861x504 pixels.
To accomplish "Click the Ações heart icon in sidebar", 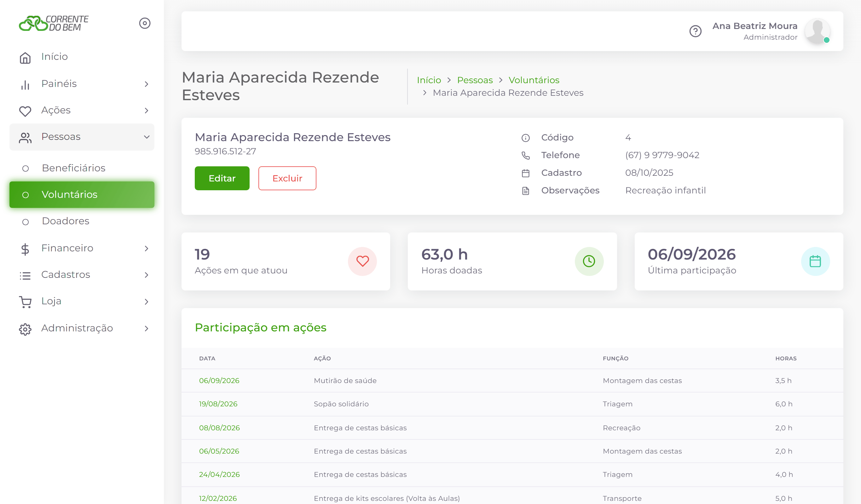I will [25, 111].
